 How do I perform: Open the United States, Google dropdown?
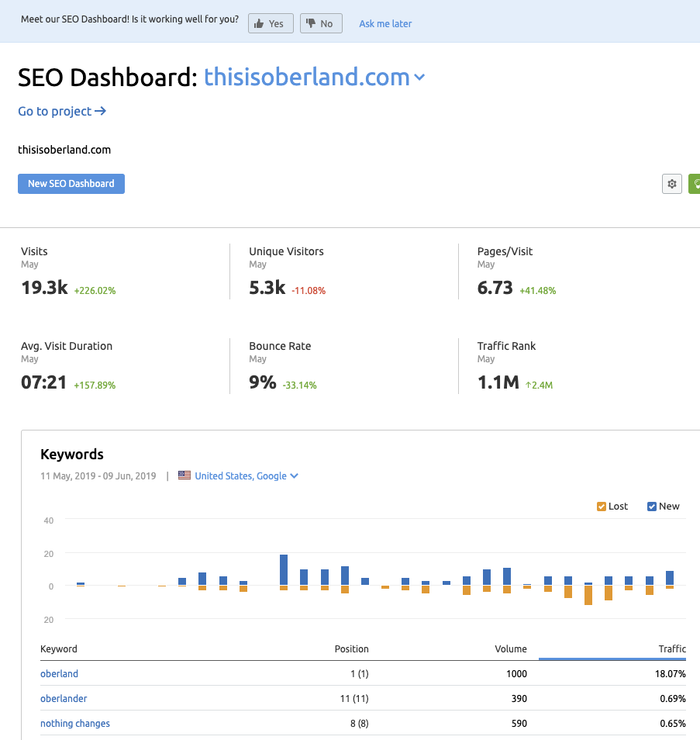(246, 475)
